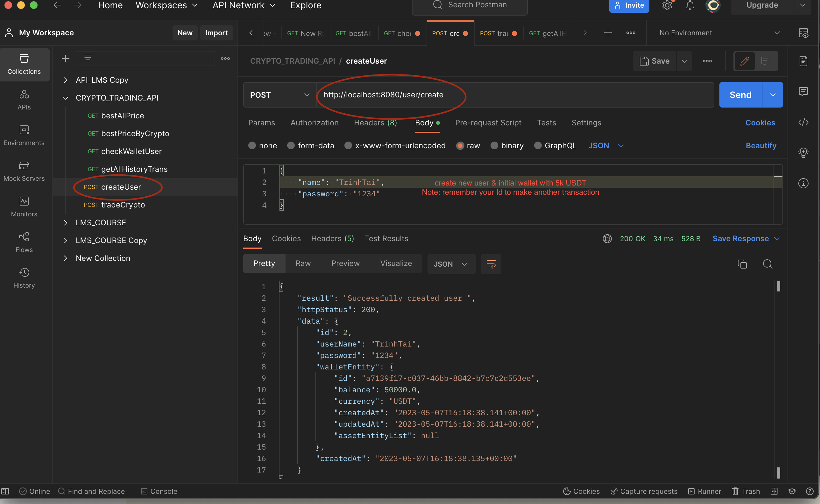Open the code snippet panel
This screenshot has width=820, height=504.
coord(804,122)
